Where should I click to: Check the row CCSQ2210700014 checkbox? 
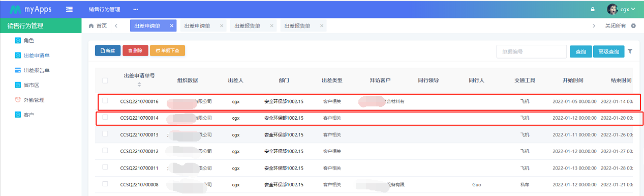pos(105,117)
